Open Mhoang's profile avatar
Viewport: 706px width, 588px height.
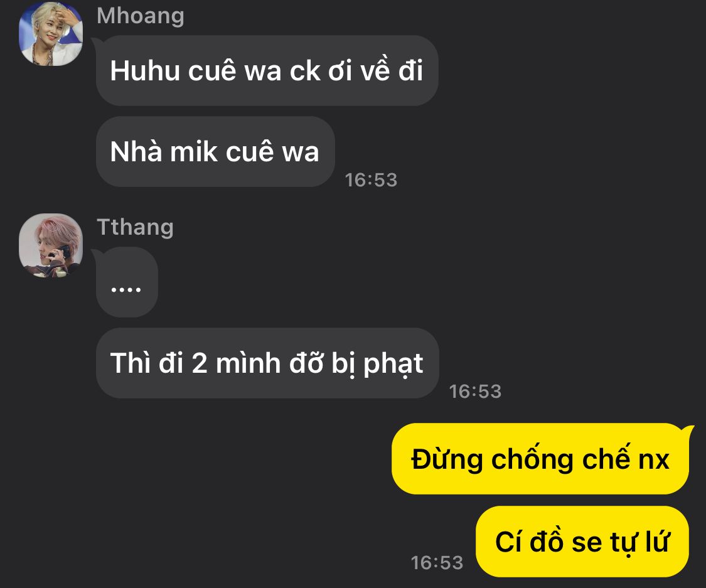click(51, 34)
